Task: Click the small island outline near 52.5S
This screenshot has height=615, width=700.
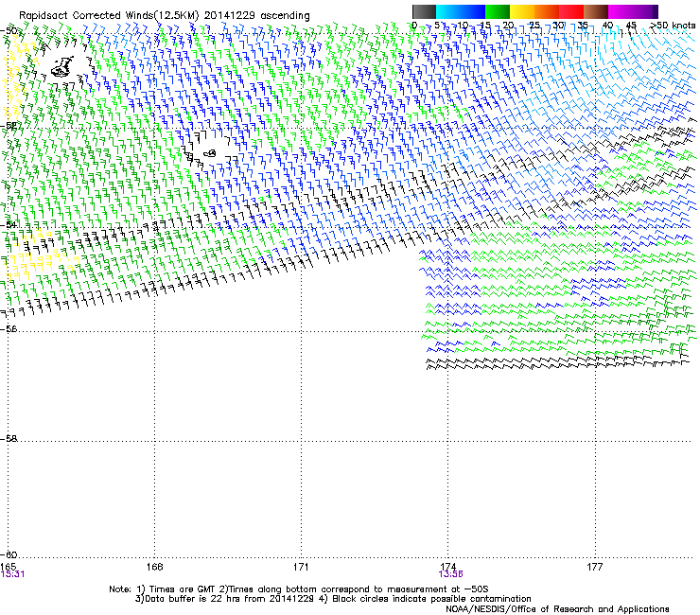Action: pos(210,153)
